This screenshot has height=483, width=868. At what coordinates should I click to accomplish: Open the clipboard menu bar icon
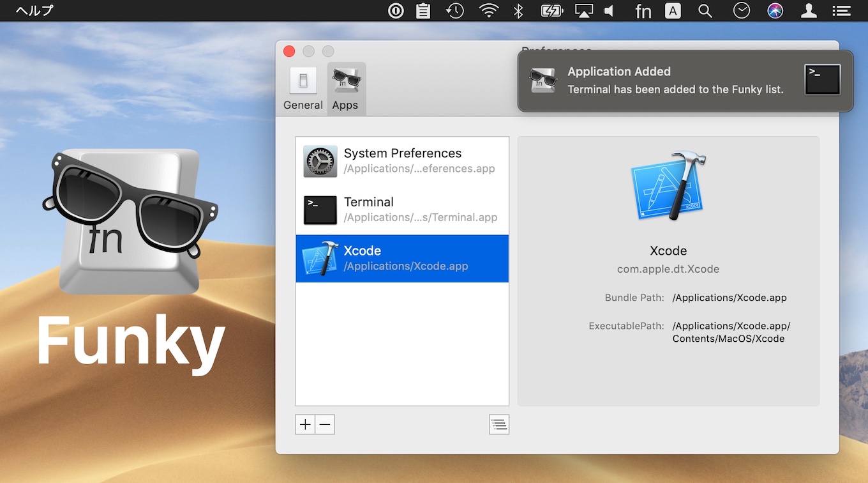(x=423, y=10)
